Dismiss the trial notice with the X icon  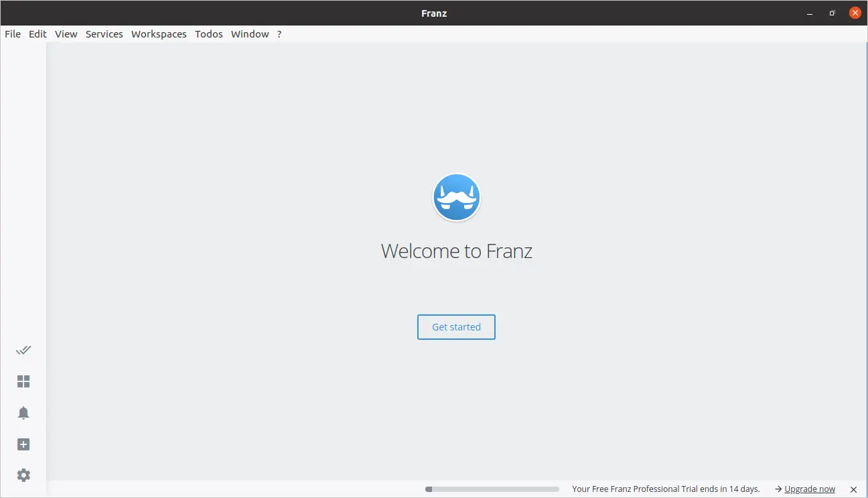pos(853,489)
